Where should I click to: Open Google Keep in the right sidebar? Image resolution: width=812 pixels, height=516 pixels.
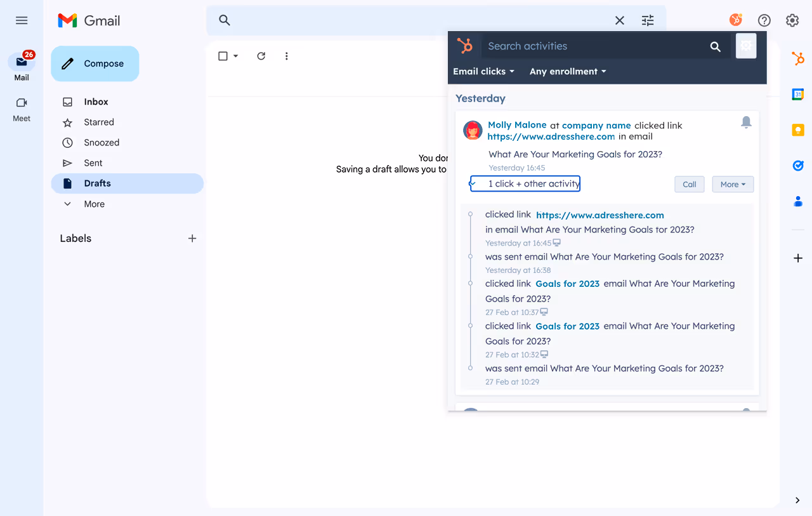(x=797, y=129)
